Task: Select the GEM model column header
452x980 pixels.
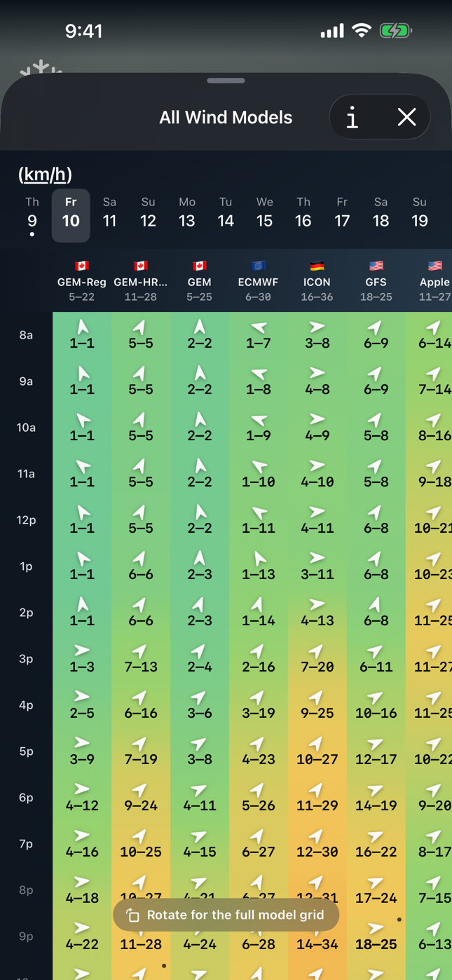Action: [200, 281]
